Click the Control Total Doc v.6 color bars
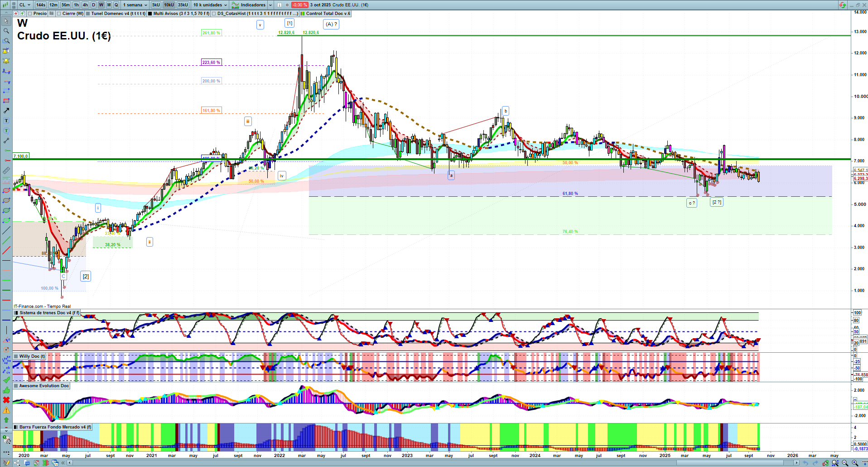 click(x=303, y=14)
